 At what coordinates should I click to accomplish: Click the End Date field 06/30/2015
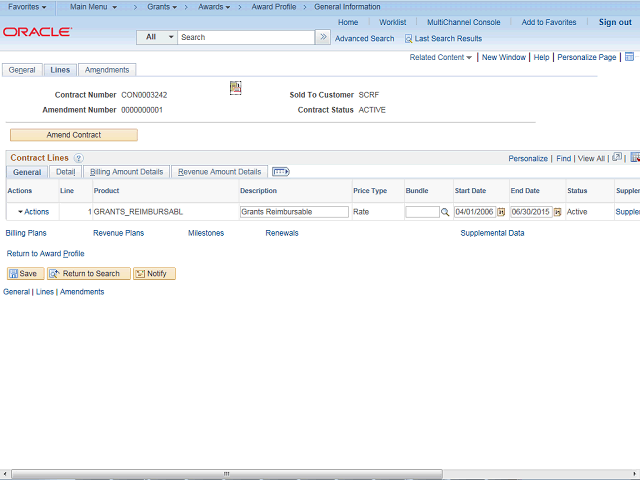531,212
